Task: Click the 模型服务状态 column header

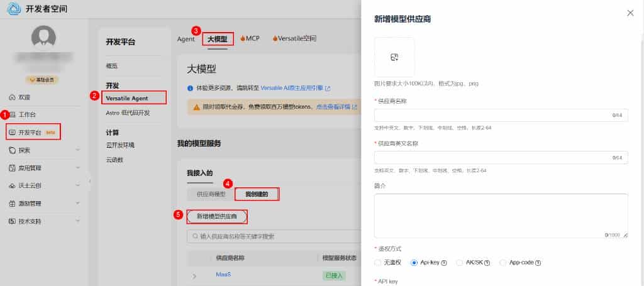Action: [339, 258]
